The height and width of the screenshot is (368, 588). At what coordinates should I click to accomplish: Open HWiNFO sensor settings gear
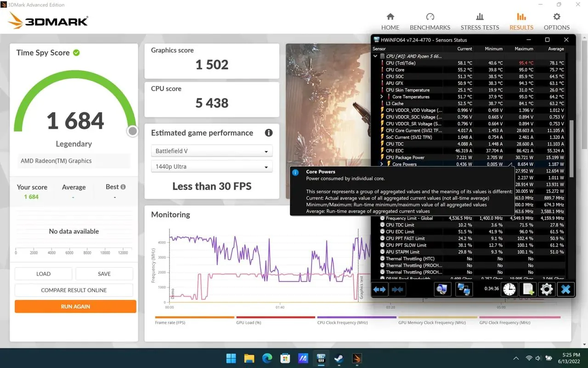click(547, 289)
